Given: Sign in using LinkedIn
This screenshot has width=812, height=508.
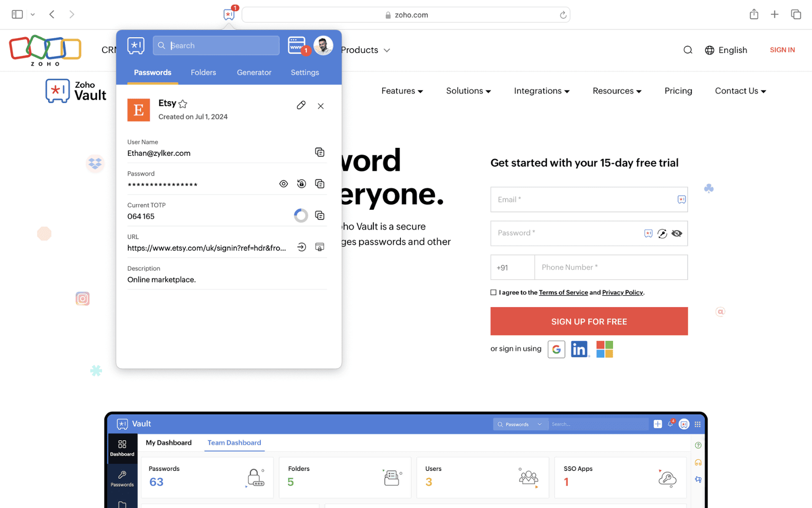Looking at the screenshot, I should 580,349.
